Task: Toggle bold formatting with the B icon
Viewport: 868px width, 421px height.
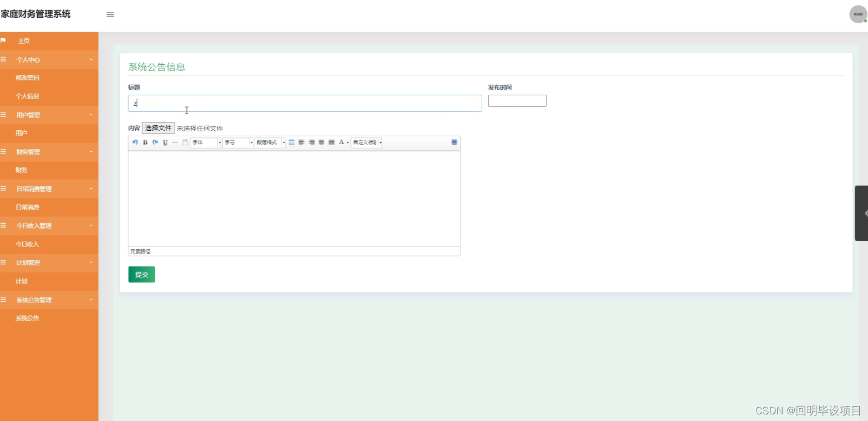Action: (x=145, y=142)
